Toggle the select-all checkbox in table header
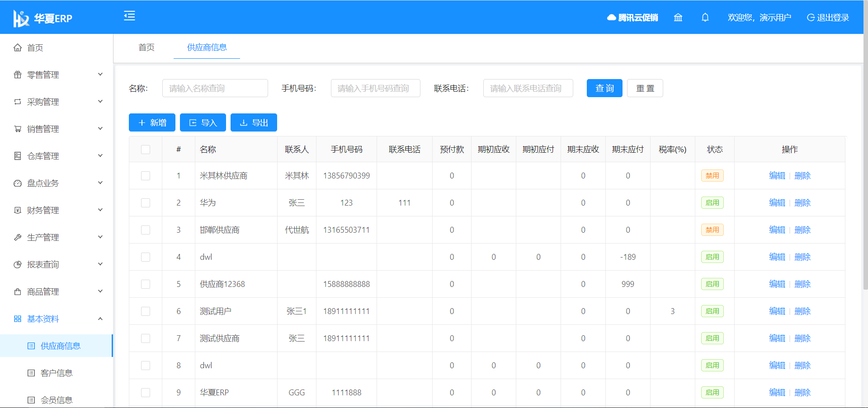Image resolution: width=868 pixels, height=408 pixels. (x=146, y=150)
